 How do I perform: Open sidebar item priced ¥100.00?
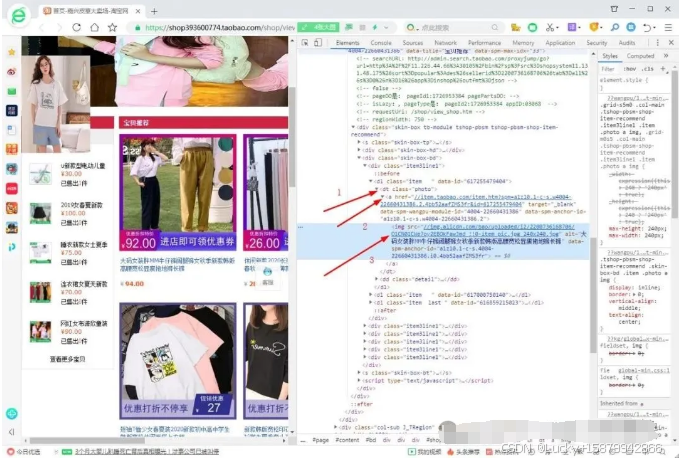tap(68, 213)
